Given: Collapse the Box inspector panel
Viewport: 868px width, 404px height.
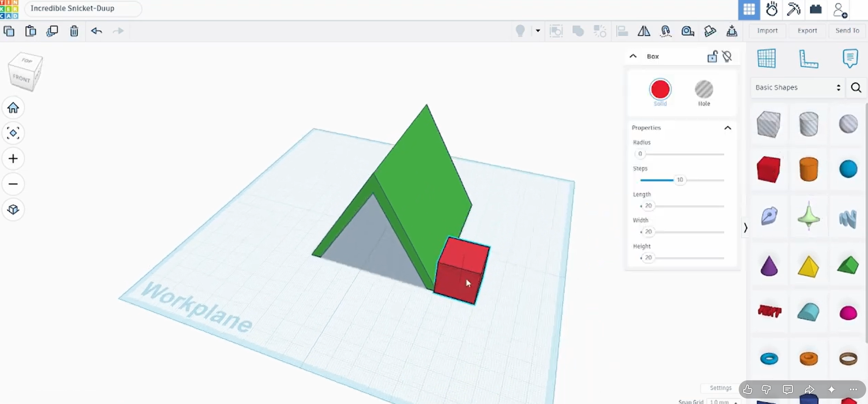Looking at the screenshot, I should 633,56.
